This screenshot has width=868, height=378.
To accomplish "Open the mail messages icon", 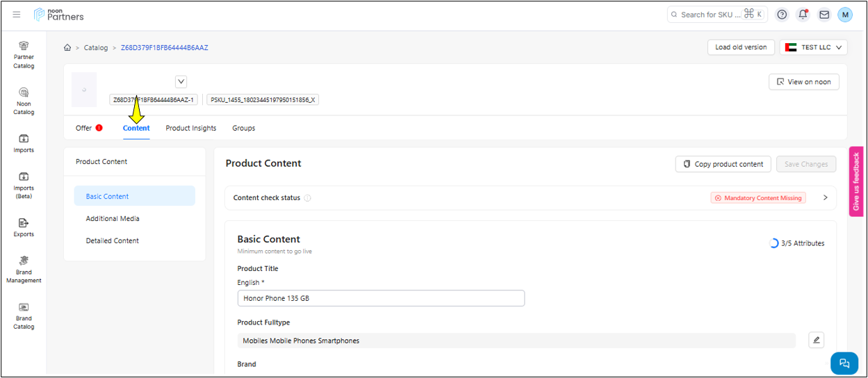I will pos(824,15).
